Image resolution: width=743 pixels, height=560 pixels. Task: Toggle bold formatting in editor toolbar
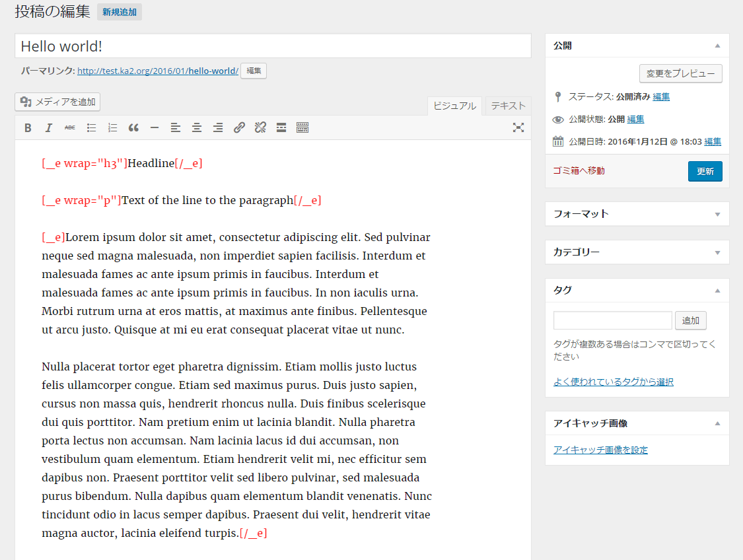point(28,128)
